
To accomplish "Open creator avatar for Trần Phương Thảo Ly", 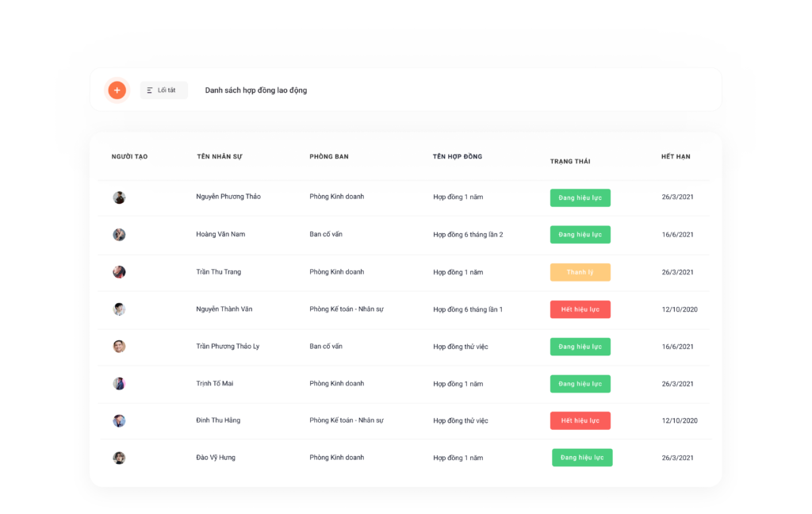I will [x=119, y=347].
